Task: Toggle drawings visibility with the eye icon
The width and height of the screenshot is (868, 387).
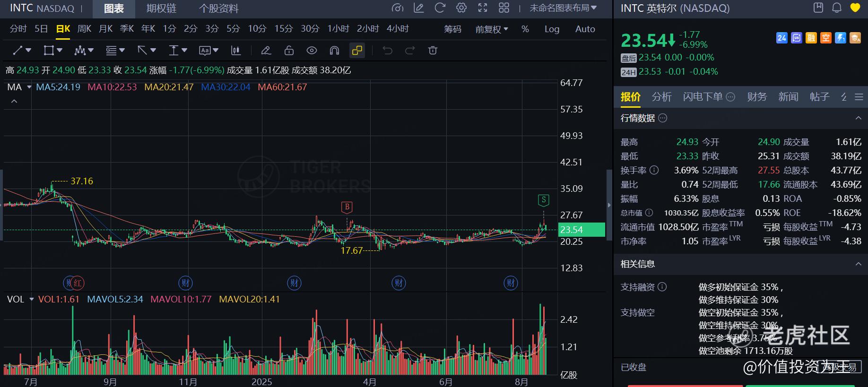Action: (312, 51)
